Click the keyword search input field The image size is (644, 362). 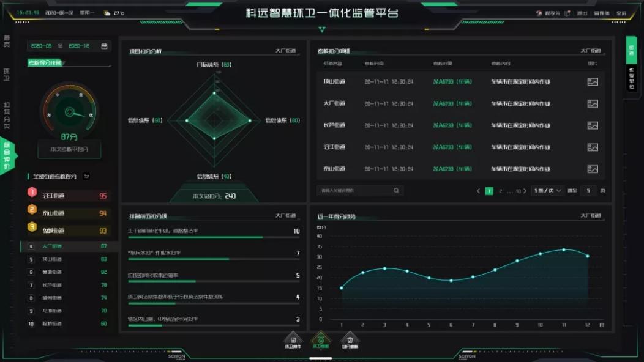354,191
